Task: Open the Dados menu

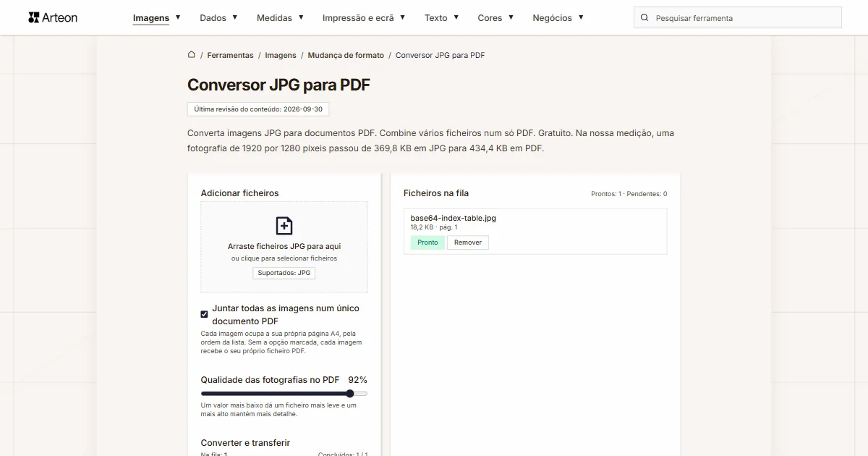Action: pyautogui.click(x=213, y=18)
